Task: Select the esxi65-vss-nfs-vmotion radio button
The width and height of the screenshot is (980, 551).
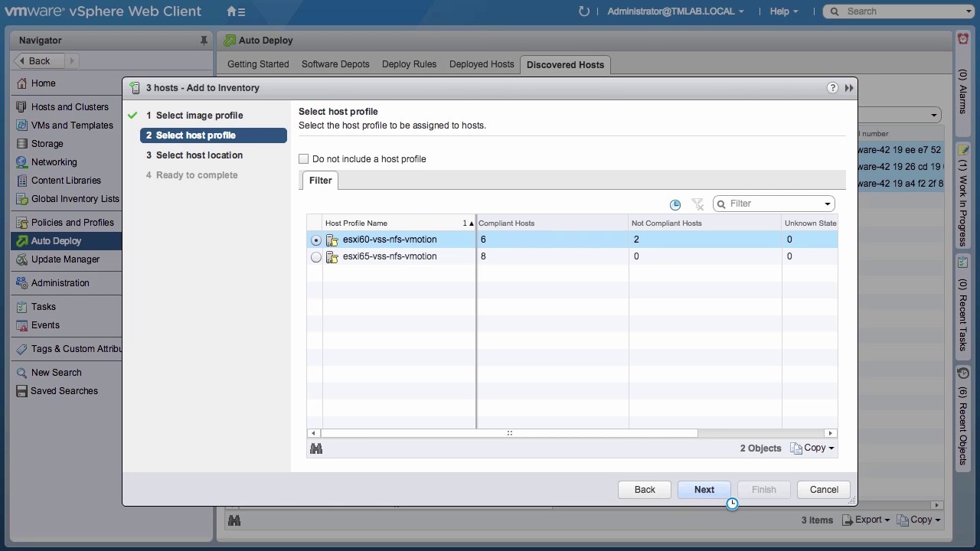Action: (x=316, y=257)
